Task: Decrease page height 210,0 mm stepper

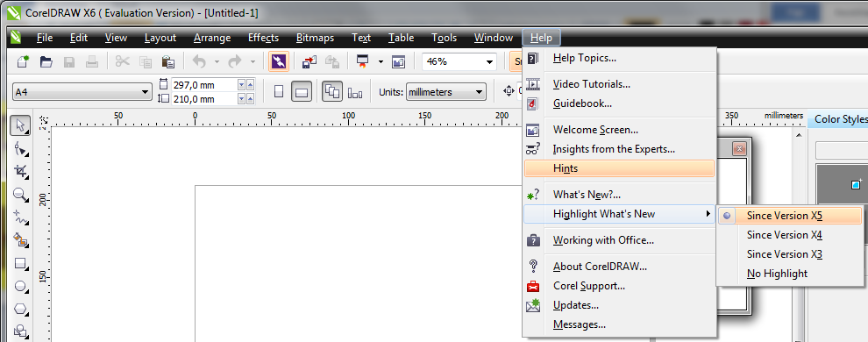Action: point(241,99)
